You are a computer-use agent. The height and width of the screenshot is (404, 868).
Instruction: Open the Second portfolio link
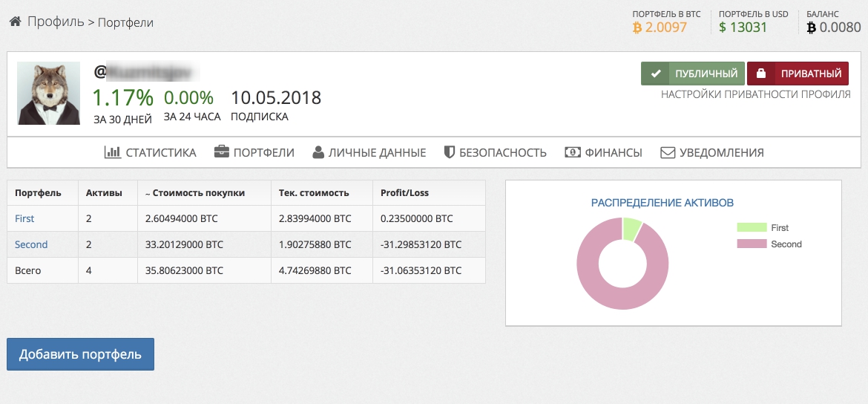point(31,244)
